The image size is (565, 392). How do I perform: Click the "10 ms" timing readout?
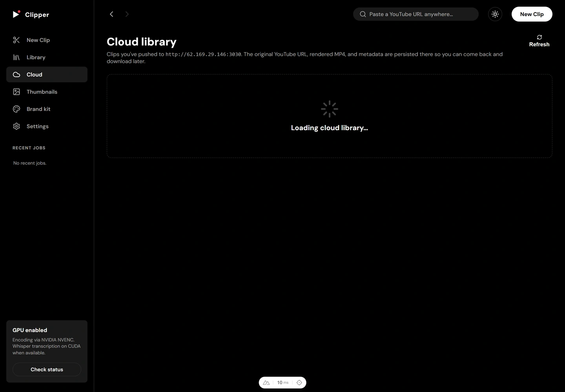283,383
